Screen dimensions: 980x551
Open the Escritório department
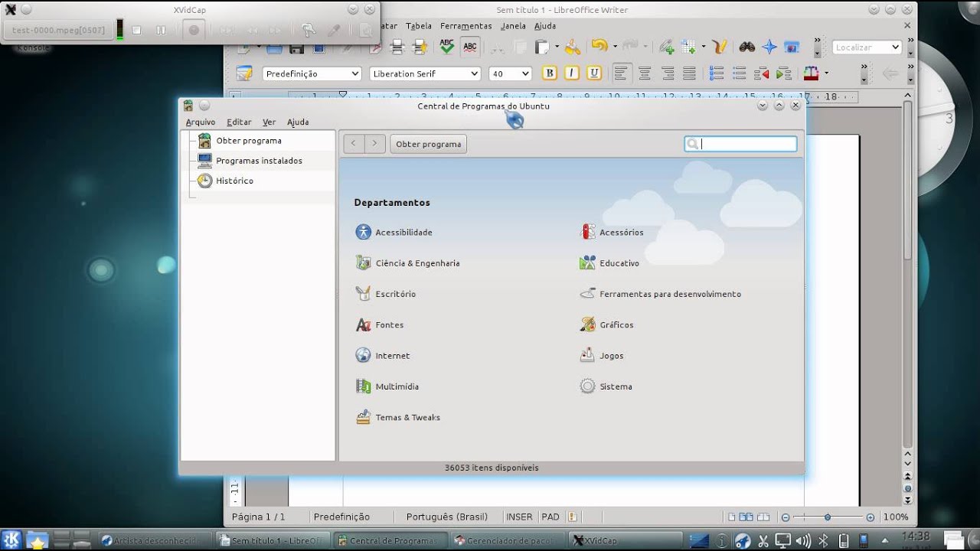pos(386,294)
